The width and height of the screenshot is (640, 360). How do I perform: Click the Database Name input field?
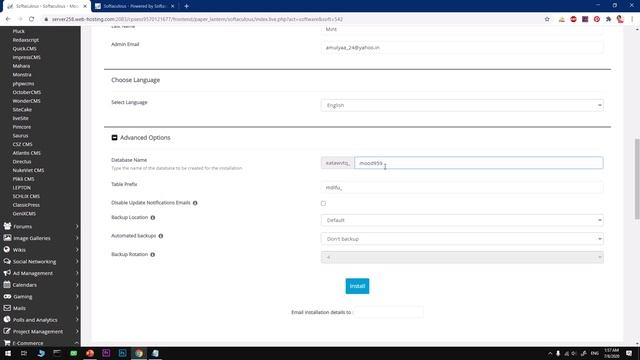tap(478, 163)
